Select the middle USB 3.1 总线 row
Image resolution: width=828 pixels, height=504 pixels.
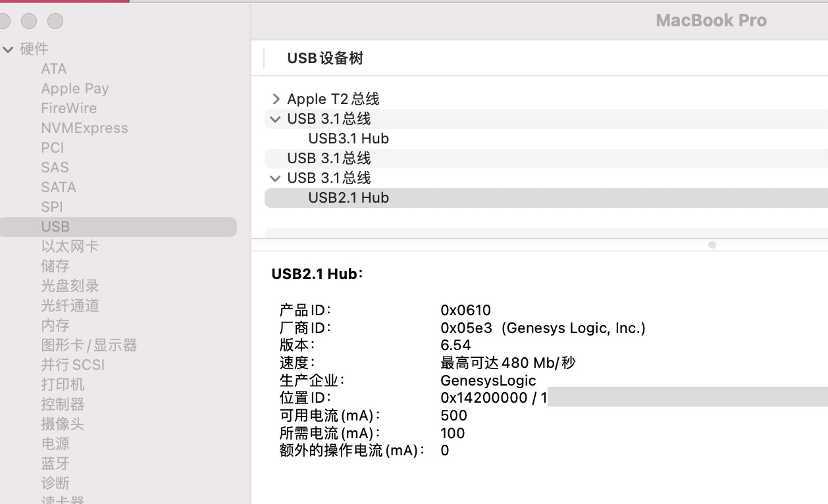click(x=328, y=159)
